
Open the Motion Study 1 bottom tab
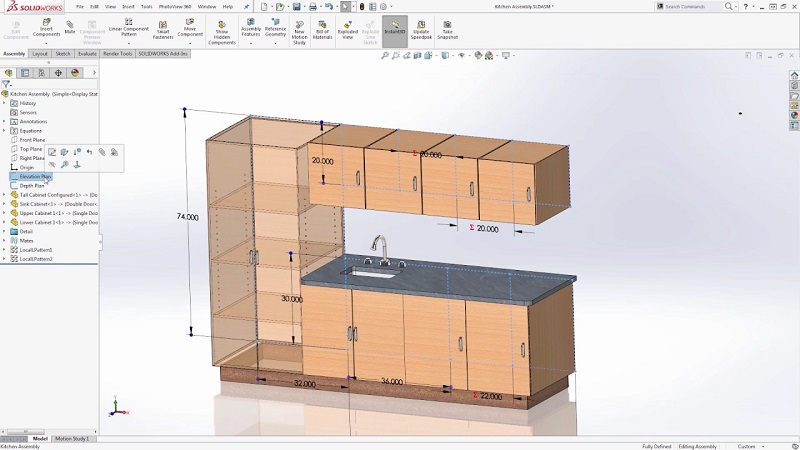tap(73, 438)
